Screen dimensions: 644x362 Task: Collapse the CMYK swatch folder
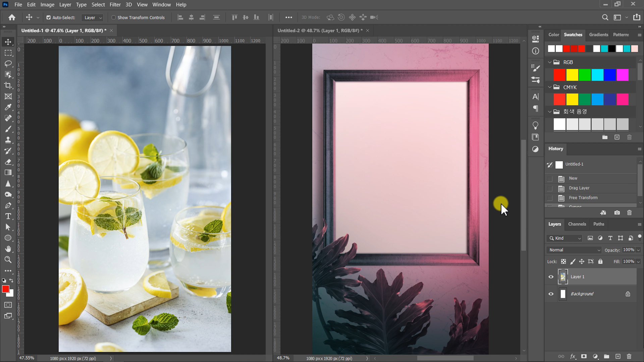(x=549, y=87)
